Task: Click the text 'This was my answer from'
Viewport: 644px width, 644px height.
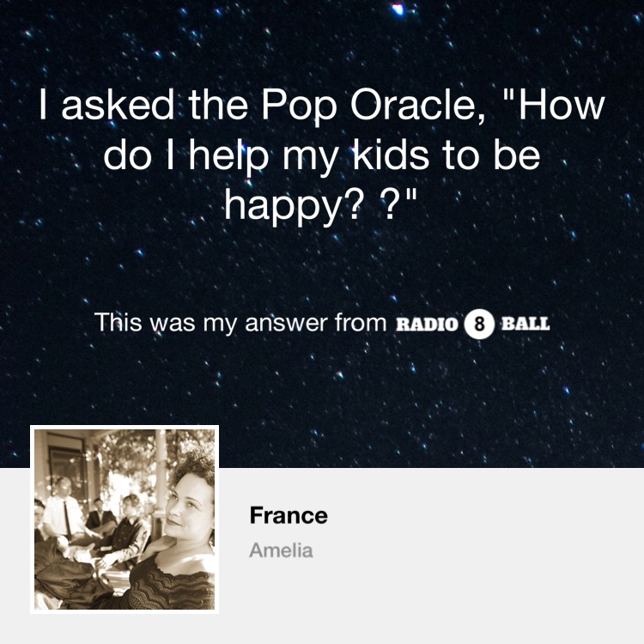Action: (x=240, y=322)
